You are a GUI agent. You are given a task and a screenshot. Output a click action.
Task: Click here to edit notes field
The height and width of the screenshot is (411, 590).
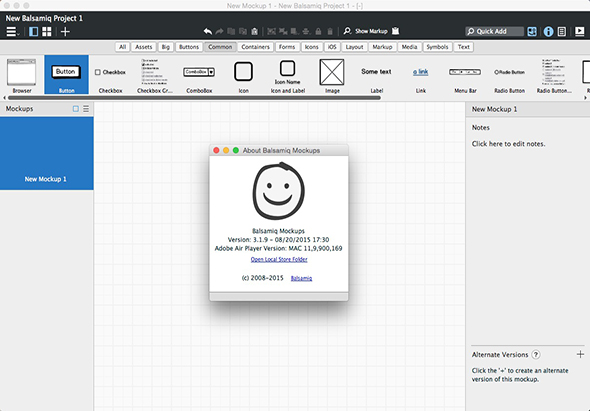(508, 144)
